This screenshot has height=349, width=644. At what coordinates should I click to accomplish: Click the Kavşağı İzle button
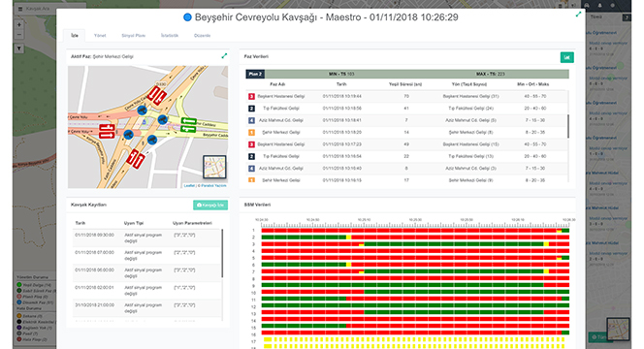click(210, 205)
